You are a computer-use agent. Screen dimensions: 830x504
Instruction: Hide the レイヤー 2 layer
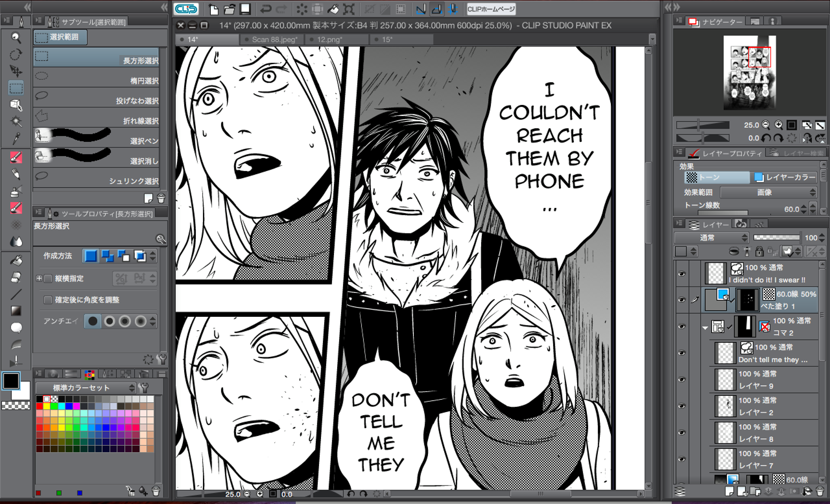click(682, 406)
